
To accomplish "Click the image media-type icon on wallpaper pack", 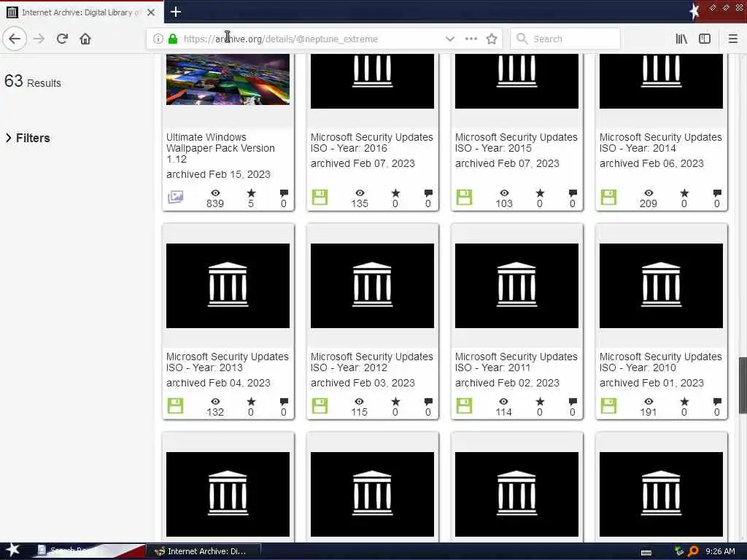I will click(x=175, y=197).
